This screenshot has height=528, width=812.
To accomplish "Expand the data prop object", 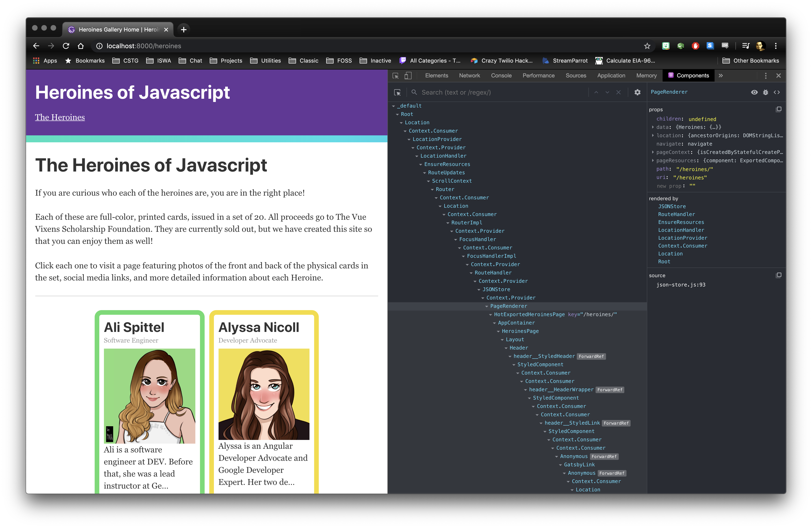I will click(x=653, y=127).
